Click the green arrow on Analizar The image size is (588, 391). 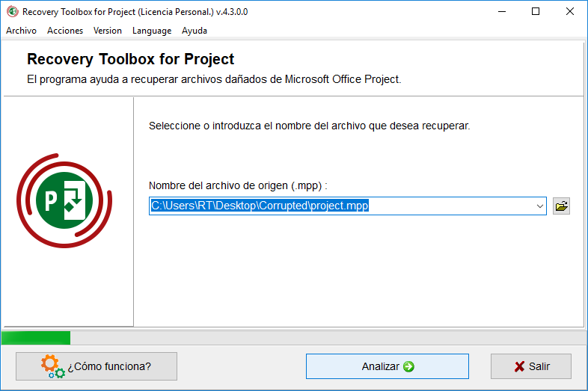(408, 366)
